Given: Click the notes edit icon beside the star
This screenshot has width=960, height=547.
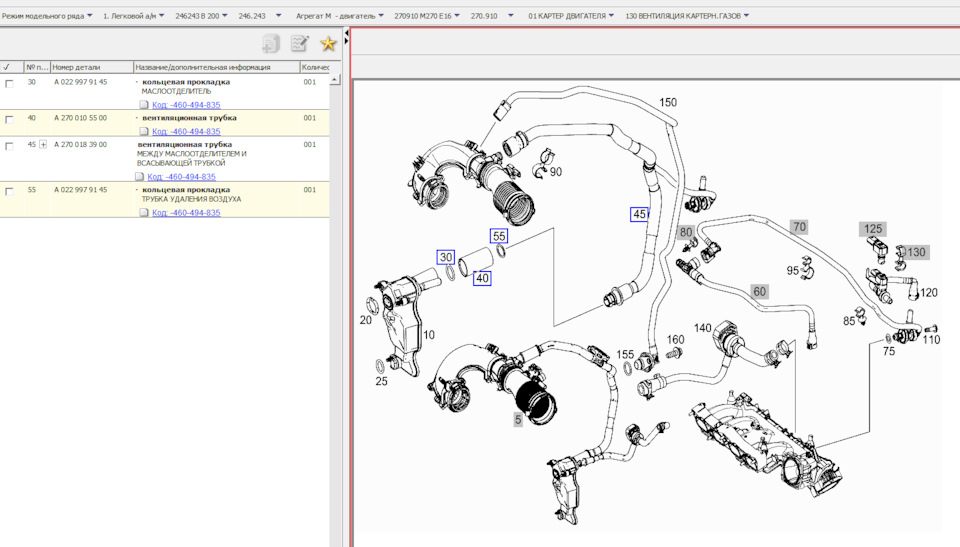Looking at the screenshot, I should (299, 44).
